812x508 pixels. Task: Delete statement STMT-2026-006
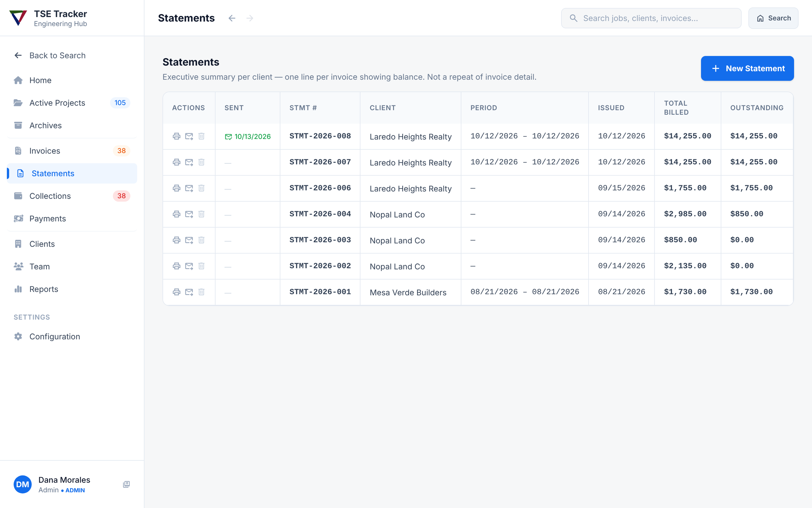[201, 188]
